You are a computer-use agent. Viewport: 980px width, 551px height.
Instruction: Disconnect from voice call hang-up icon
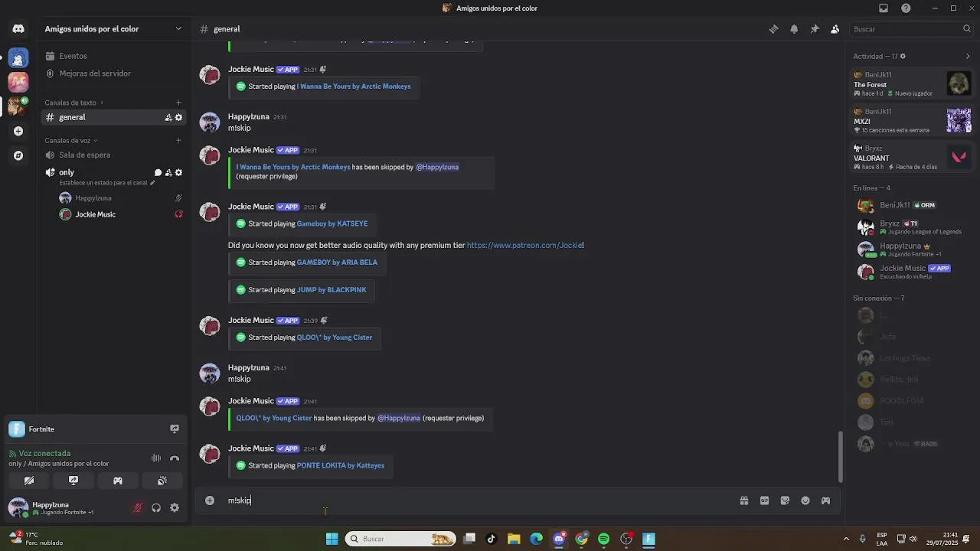tap(175, 458)
